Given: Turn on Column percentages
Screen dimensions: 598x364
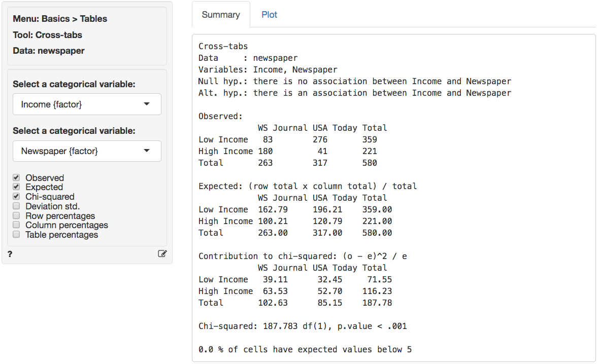Looking at the screenshot, I should [16, 225].
